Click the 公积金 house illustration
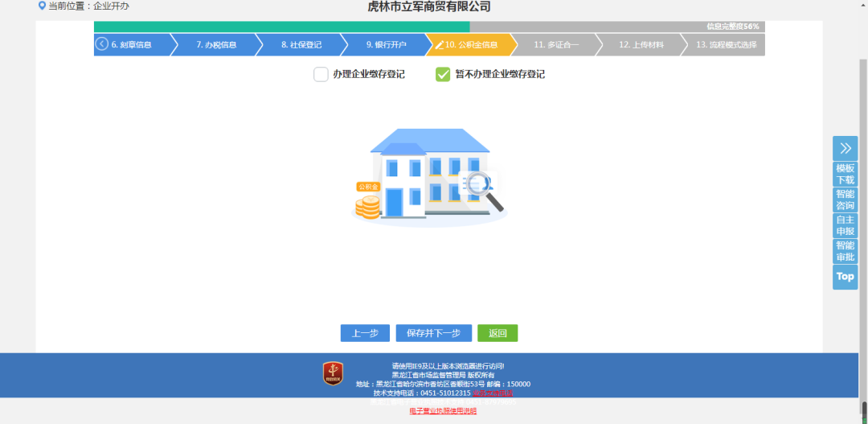The image size is (868, 424). click(429, 176)
